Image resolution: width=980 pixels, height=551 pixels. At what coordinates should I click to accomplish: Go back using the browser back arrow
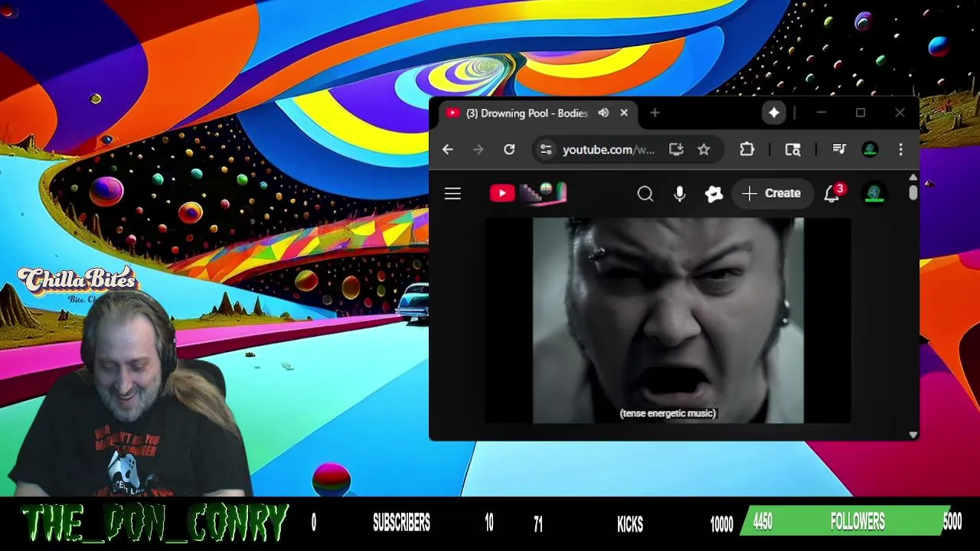(x=448, y=150)
